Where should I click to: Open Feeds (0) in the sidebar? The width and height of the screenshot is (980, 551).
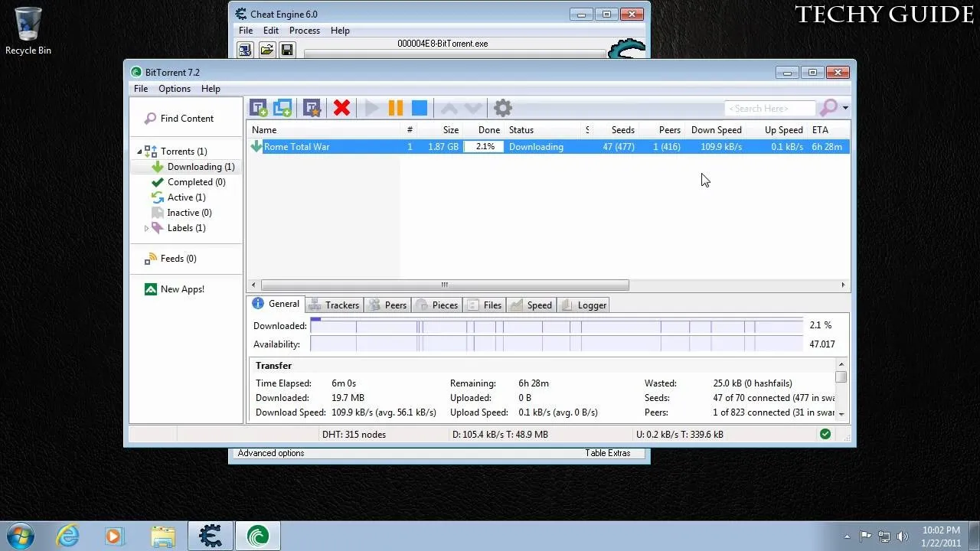(x=171, y=259)
